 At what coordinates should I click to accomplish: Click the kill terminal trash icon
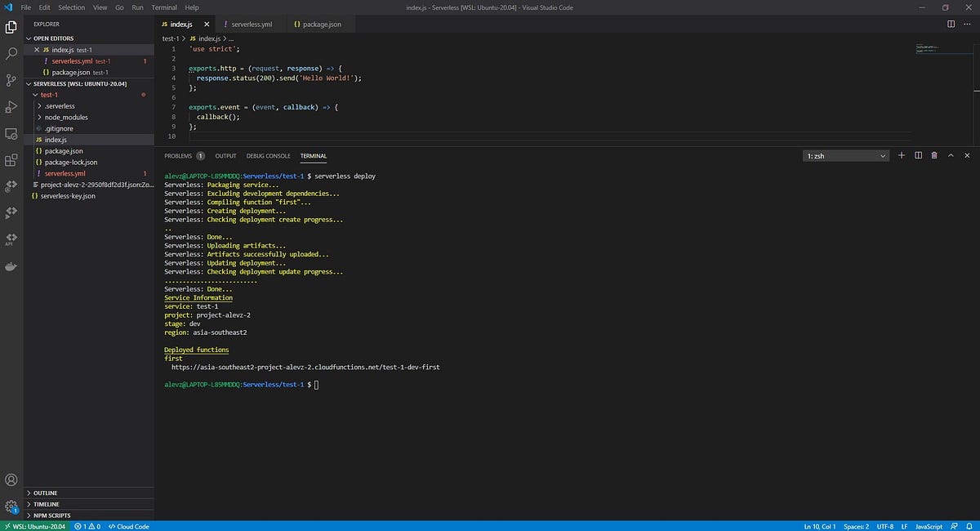click(934, 155)
